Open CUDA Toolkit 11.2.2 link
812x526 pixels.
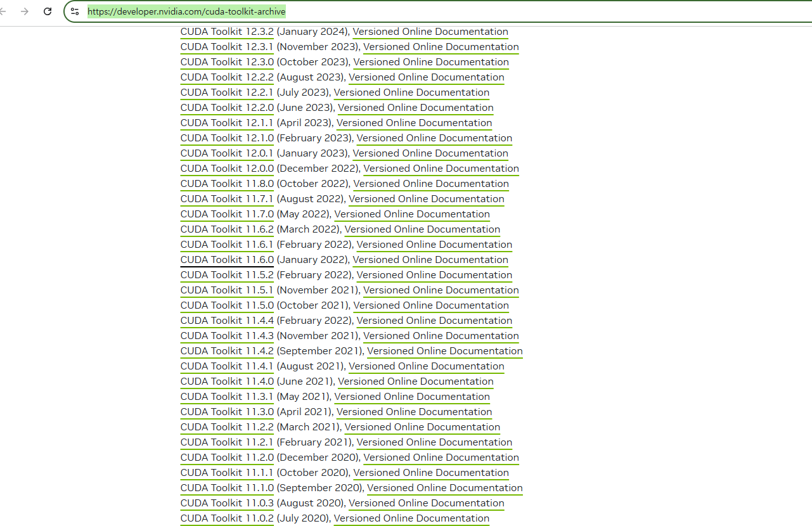227,427
